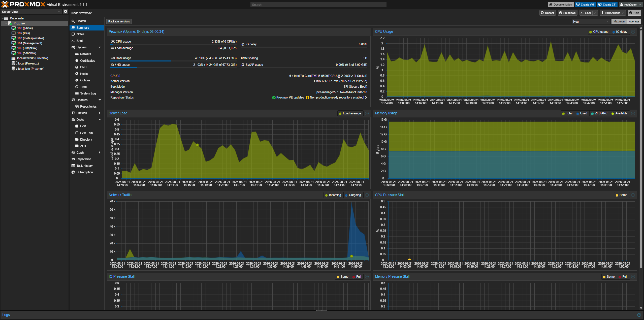Open the Documentation link

[x=561, y=5]
